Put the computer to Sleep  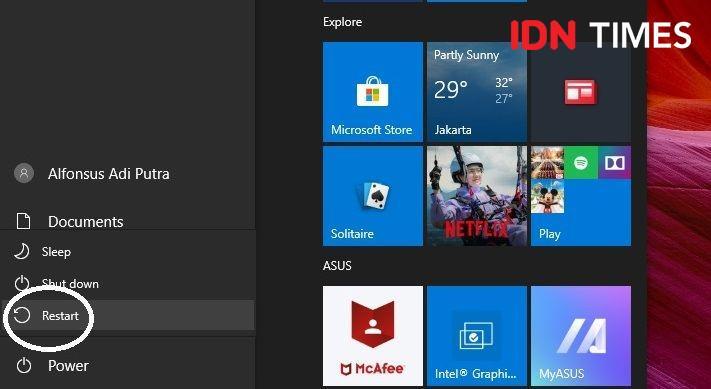(128, 252)
